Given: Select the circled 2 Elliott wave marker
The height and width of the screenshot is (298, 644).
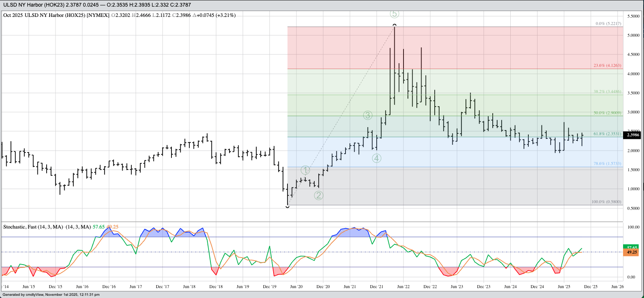Looking at the screenshot, I should point(318,195).
